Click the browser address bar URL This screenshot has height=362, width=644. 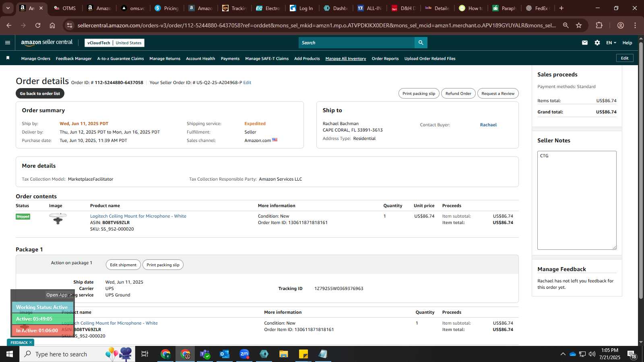(x=316, y=25)
